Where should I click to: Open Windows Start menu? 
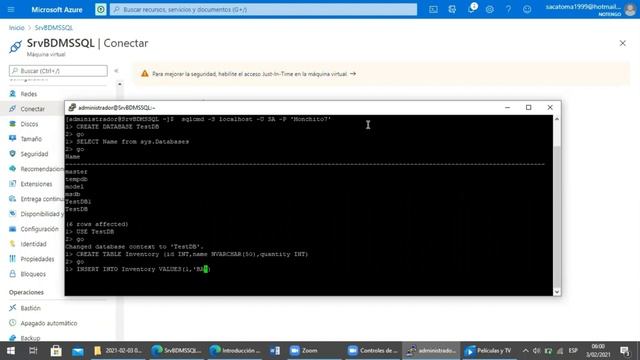tap(11, 351)
